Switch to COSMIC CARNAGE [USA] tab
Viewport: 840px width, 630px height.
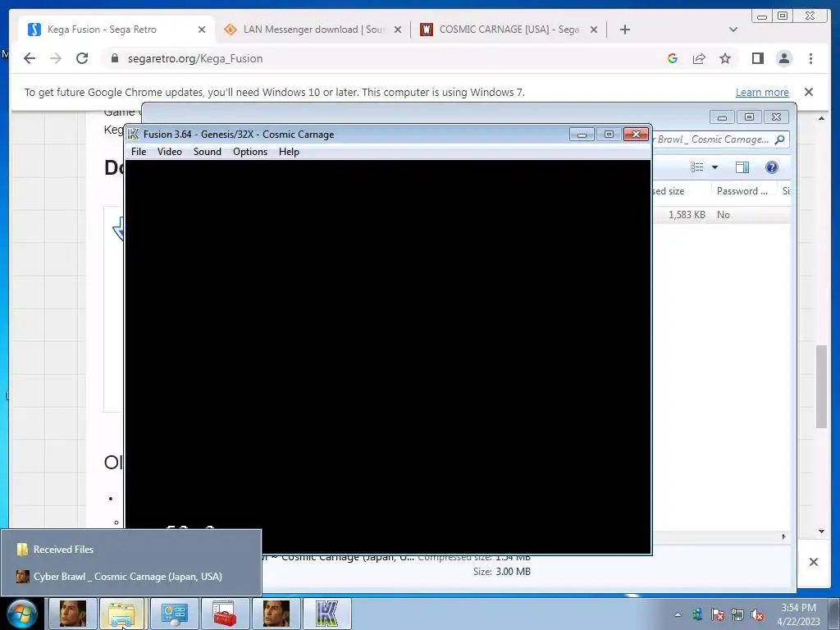(x=509, y=30)
